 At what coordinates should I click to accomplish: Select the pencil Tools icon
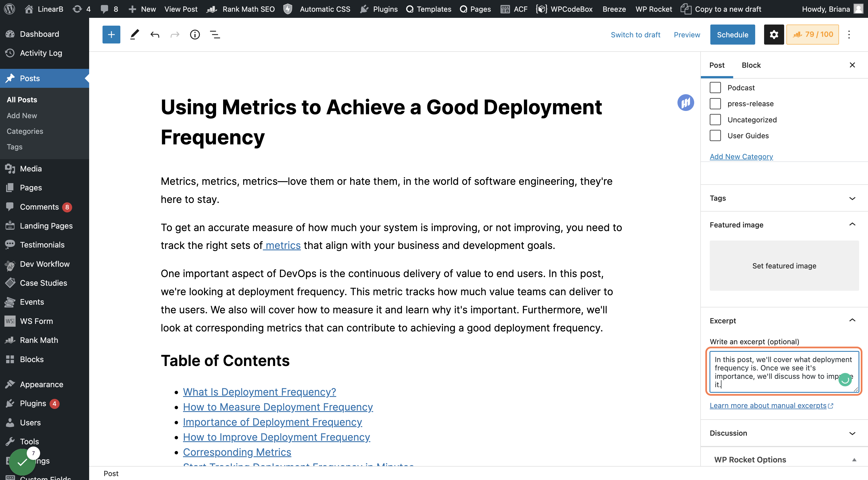[x=135, y=34]
